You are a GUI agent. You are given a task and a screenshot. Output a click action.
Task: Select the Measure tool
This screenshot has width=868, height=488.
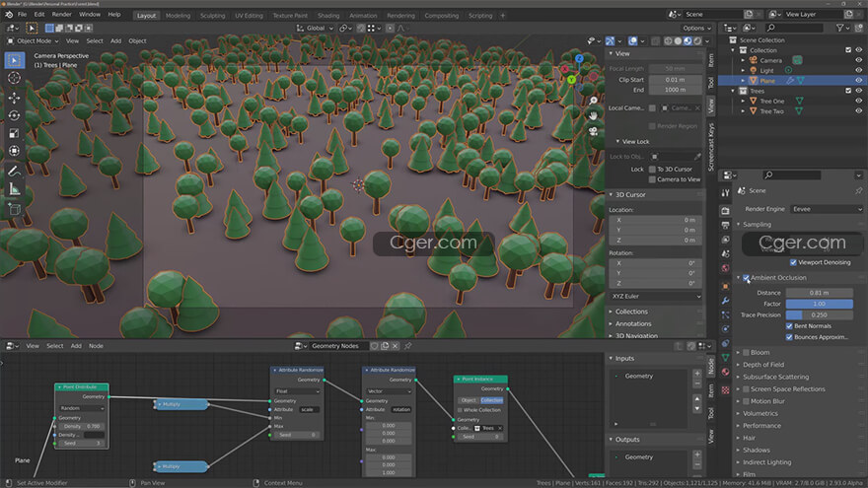[15, 189]
